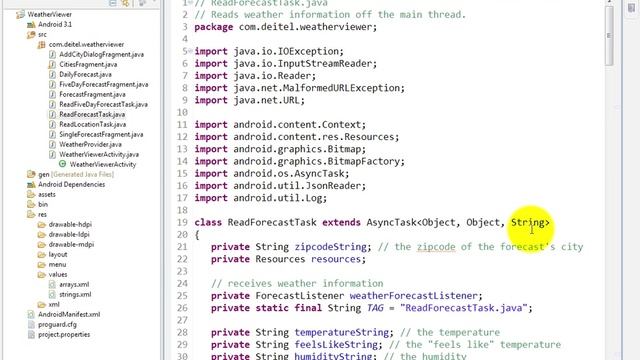Screen dimensions: 640x360
Task: Click the gen folder icon
Action: click(x=31, y=174)
